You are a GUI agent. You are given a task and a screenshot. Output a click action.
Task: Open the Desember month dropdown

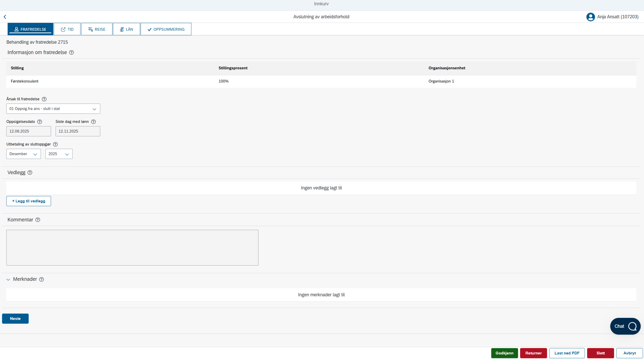[x=24, y=154]
